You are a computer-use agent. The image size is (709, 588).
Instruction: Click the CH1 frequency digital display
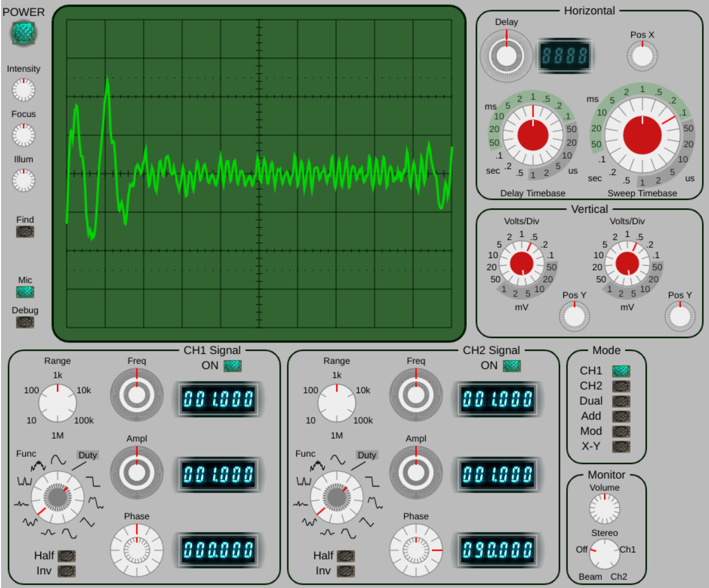pyautogui.click(x=219, y=399)
